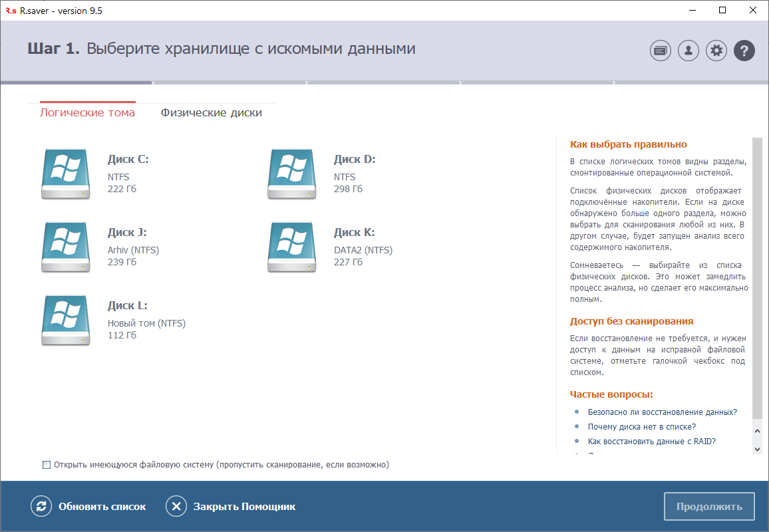
Task: Click the 298 Гб size text
Action: coord(348,189)
